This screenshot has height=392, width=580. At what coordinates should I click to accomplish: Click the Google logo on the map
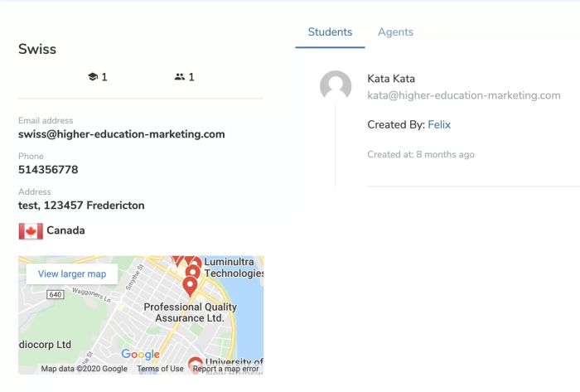140,354
